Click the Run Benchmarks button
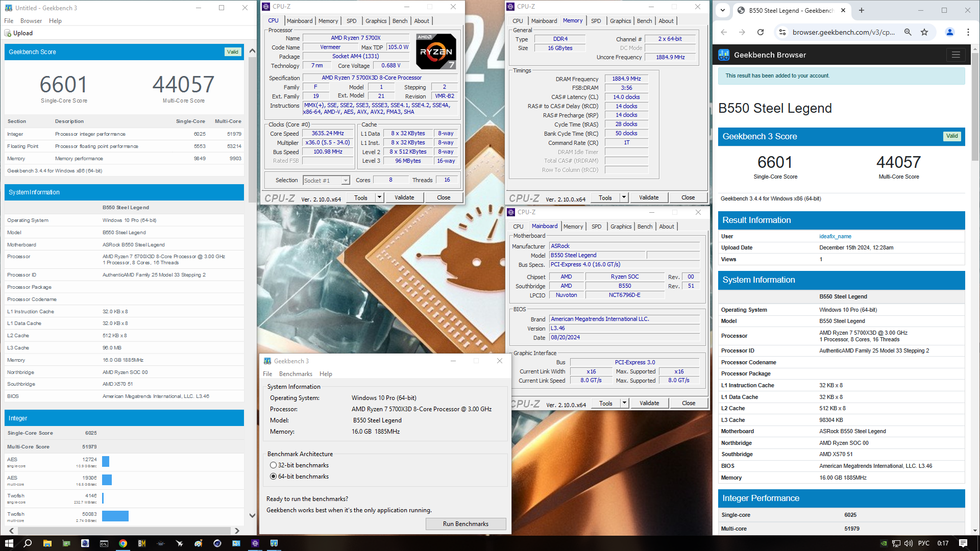 [465, 524]
